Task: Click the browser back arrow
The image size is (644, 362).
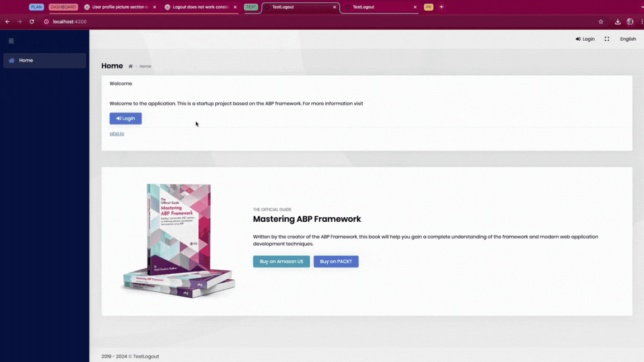Action: click(7, 22)
